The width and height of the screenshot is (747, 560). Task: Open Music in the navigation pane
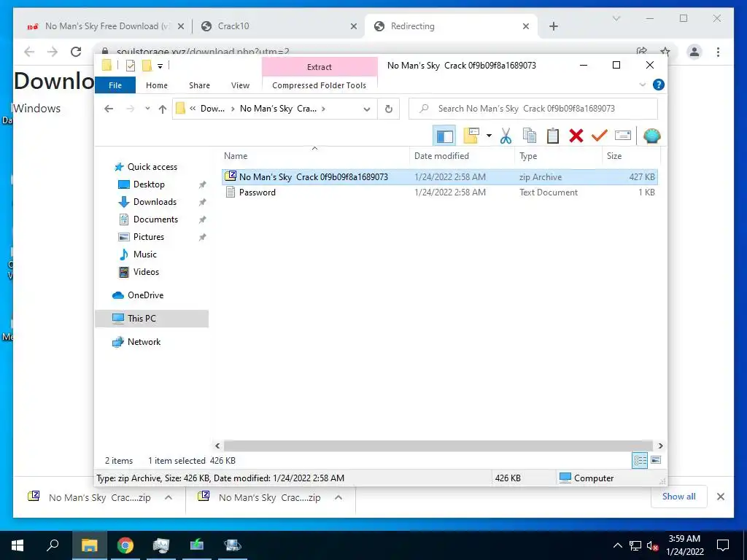click(x=145, y=254)
